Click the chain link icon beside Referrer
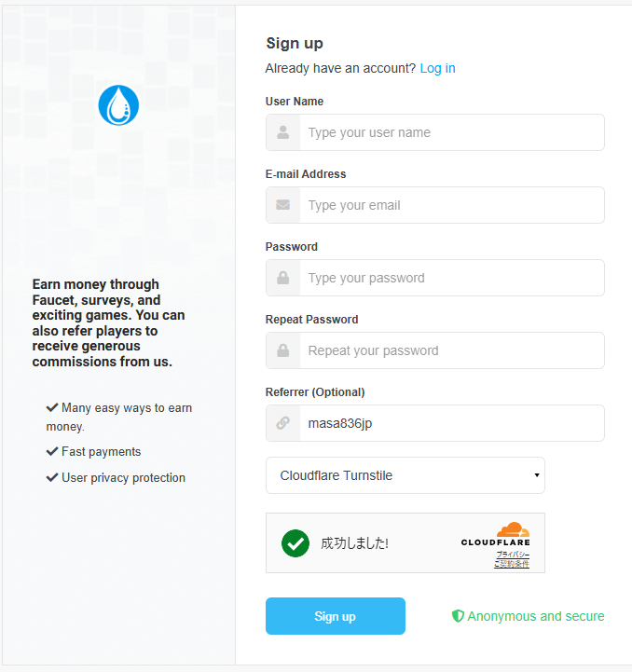This screenshot has width=632, height=672. coord(282,423)
